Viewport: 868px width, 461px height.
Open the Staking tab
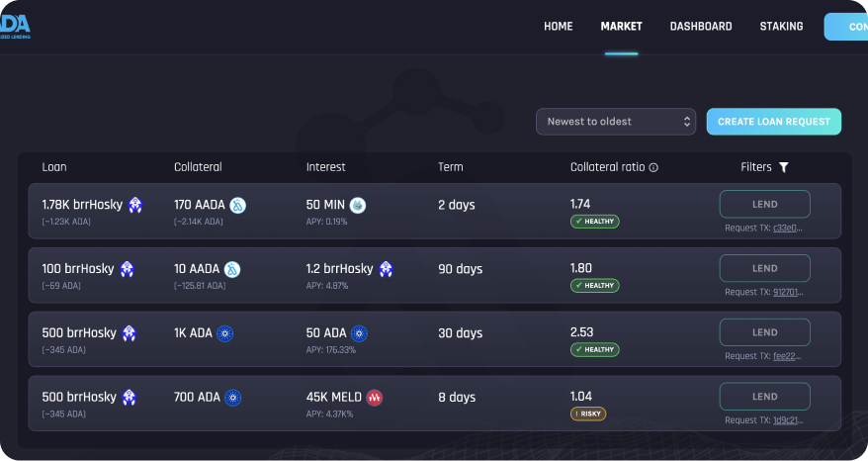coord(781,27)
